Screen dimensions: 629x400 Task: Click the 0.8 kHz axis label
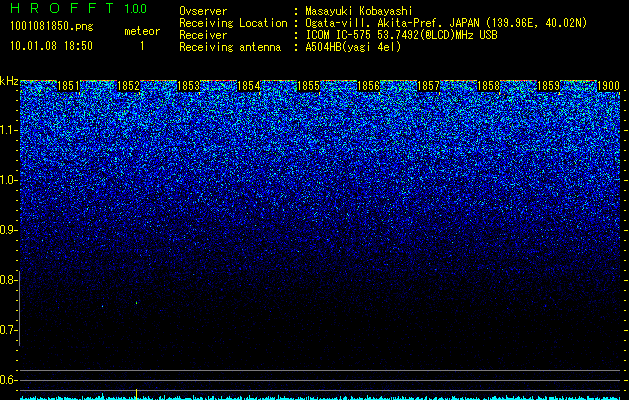coord(9,280)
